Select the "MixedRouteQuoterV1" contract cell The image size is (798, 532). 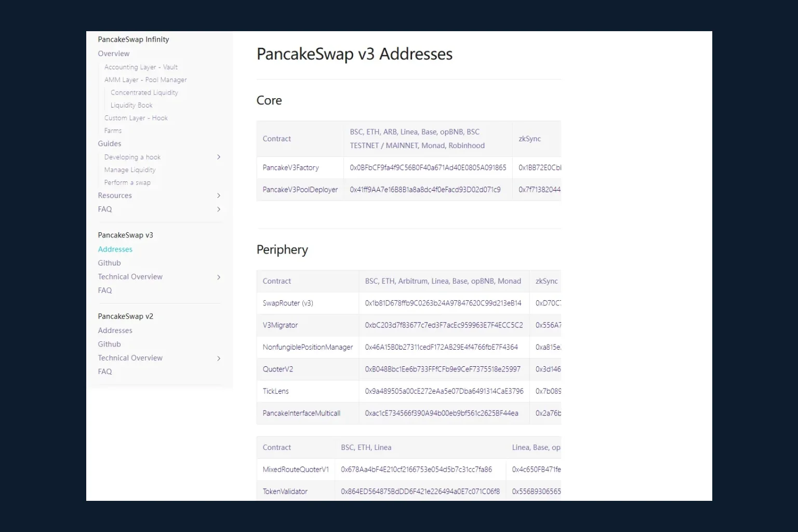[296, 470]
